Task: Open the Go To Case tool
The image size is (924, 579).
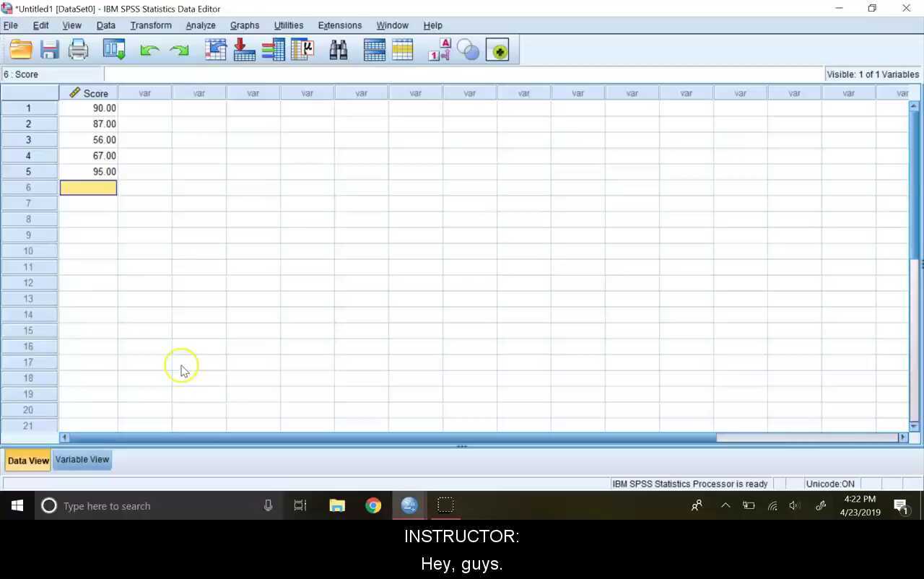Action: coord(216,49)
